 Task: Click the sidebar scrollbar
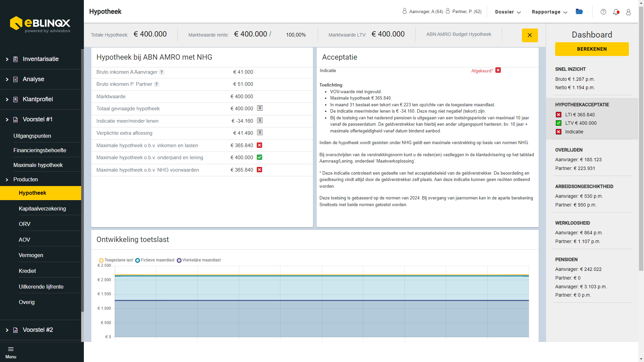click(82, 181)
